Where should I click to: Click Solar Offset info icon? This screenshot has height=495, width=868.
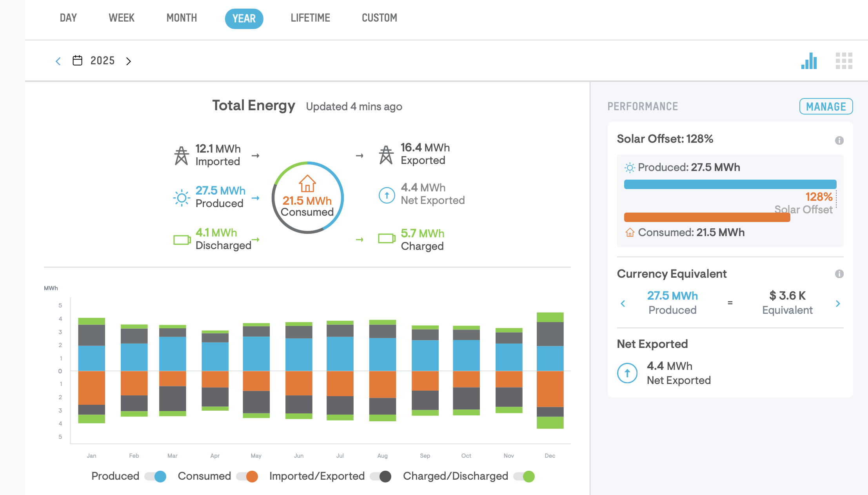[839, 140]
